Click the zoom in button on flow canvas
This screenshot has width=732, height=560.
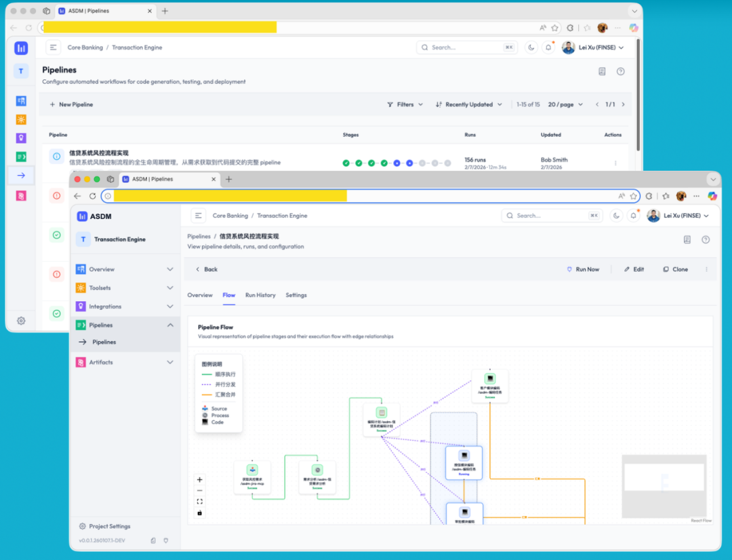(199, 479)
